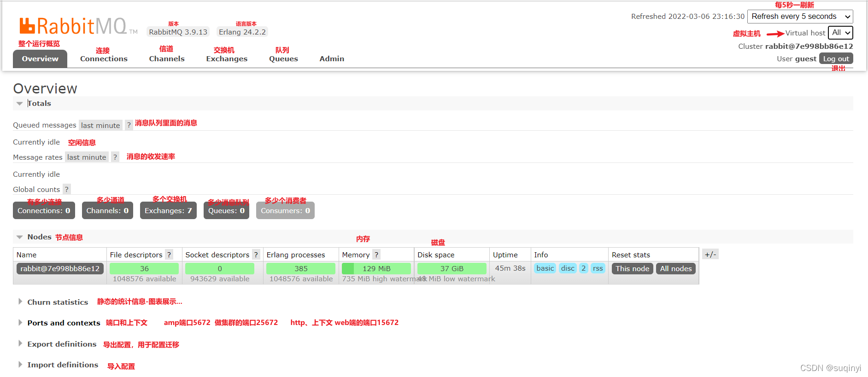This screenshot has height=377, width=868.
Task: Click the Socket descriptors bar 0
Action: coord(220,268)
